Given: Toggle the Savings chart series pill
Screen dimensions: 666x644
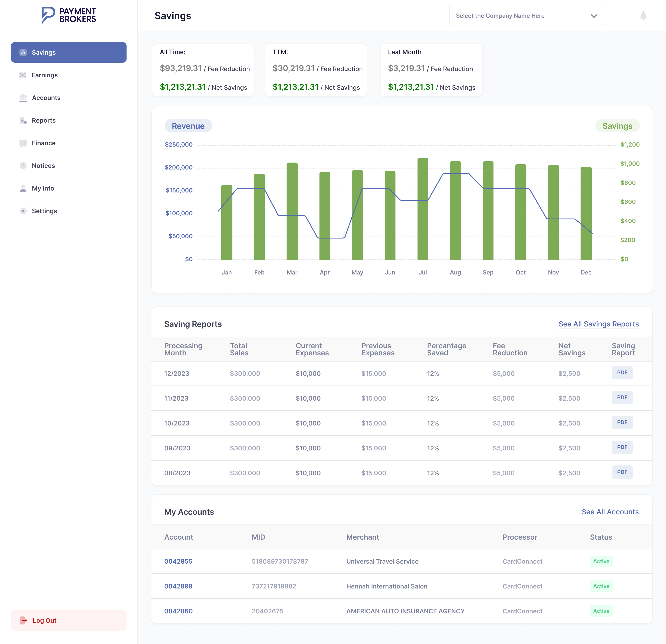Looking at the screenshot, I should pos(617,126).
